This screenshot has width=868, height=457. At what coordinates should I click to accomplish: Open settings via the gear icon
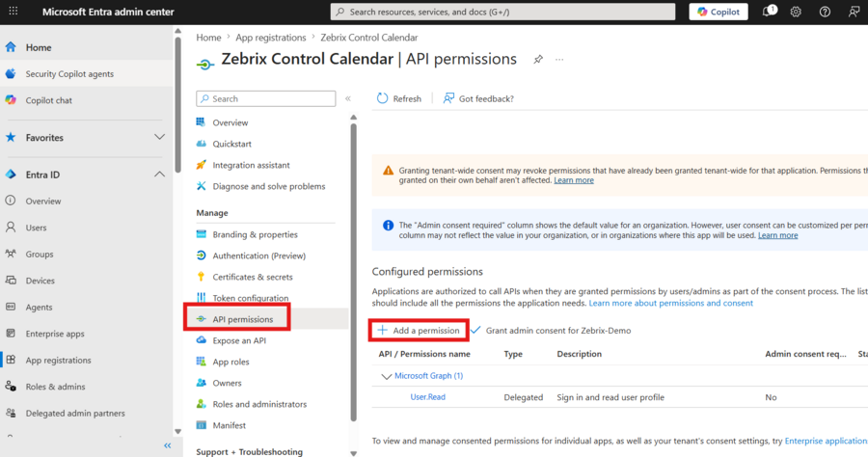[796, 12]
